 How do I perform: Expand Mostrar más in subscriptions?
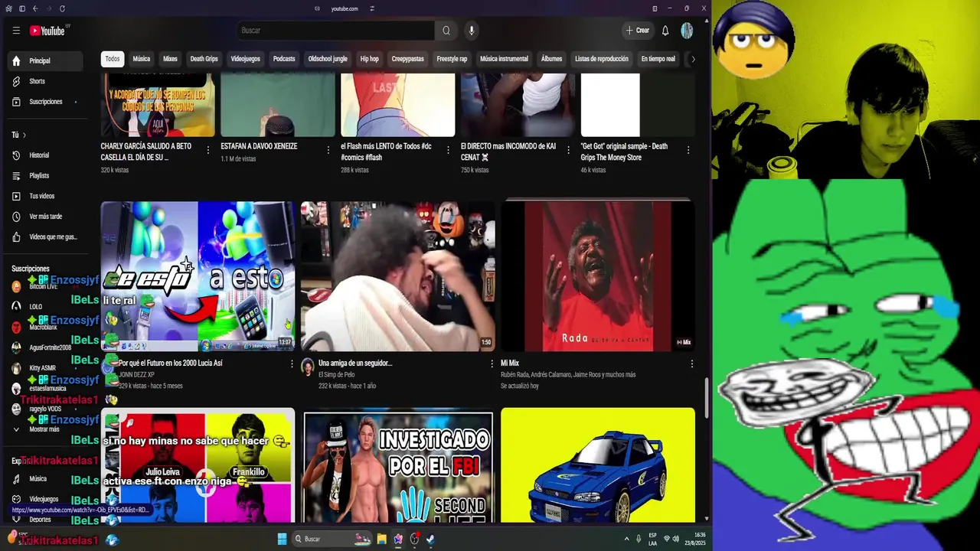coord(46,429)
